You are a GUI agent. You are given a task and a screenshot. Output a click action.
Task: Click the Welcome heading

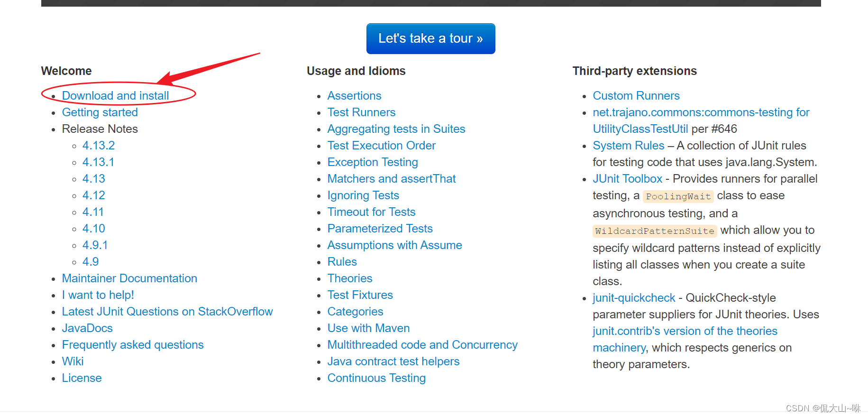click(x=66, y=71)
